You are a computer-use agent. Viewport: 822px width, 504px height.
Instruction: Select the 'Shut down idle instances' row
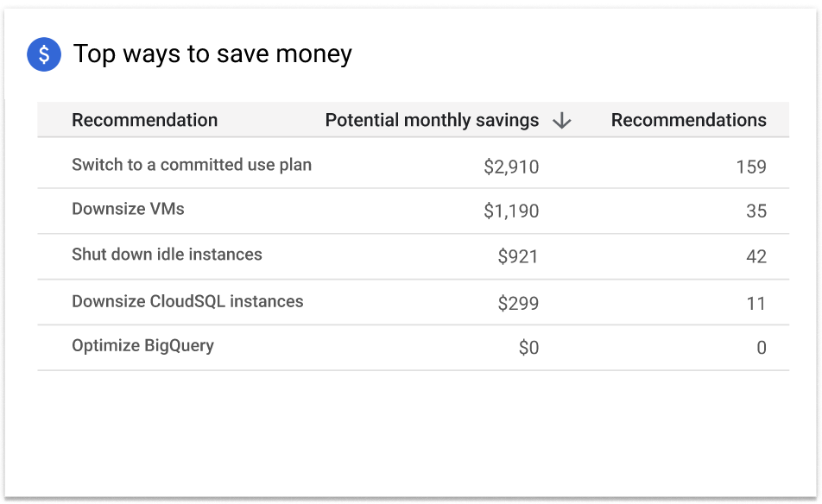[167, 255]
